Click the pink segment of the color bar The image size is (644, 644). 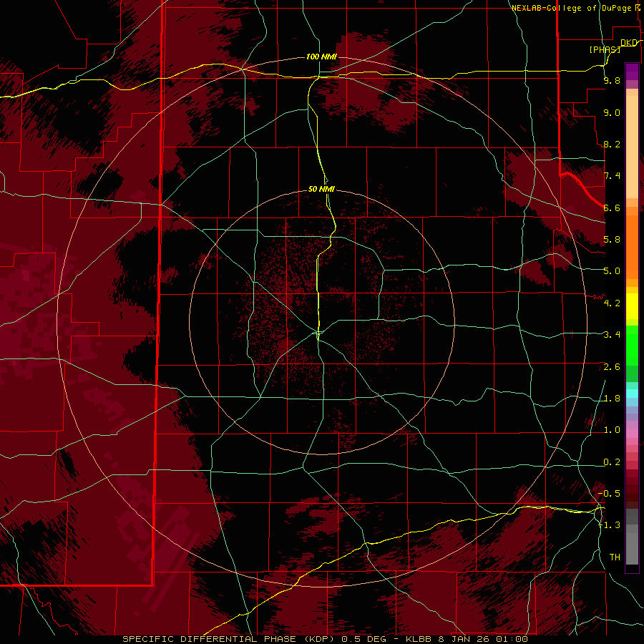point(632,434)
